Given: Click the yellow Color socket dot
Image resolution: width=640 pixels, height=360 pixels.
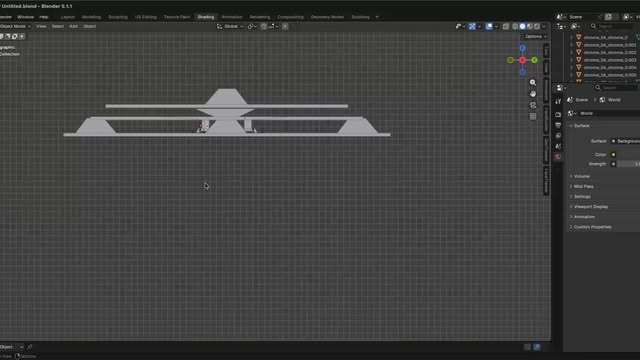Looking at the screenshot, I should click(x=613, y=155).
